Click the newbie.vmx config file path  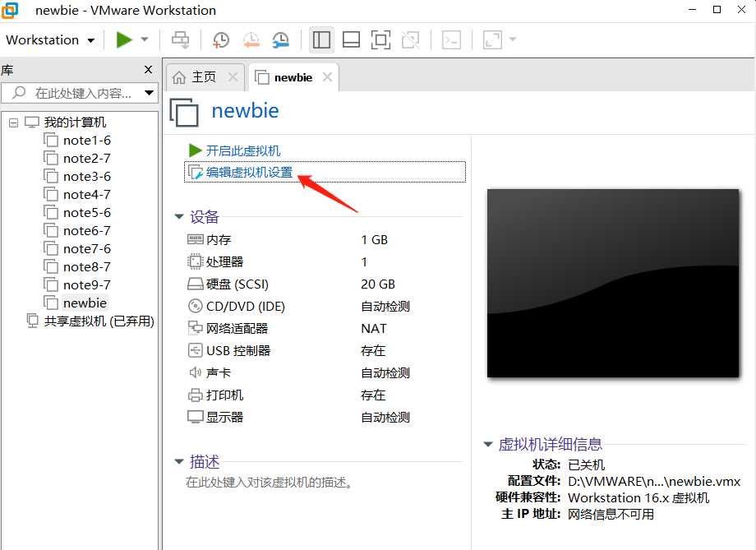pyautogui.click(x=654, y=482)
